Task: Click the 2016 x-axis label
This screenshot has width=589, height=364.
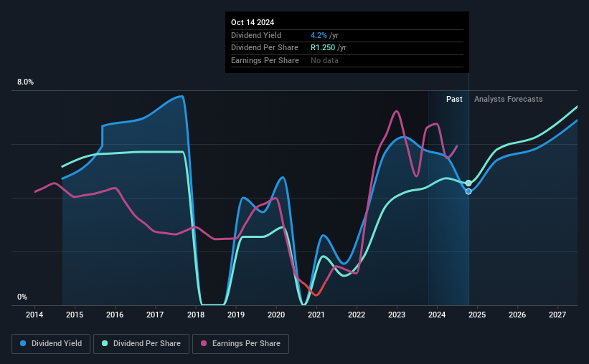Action: click(115, 315)
